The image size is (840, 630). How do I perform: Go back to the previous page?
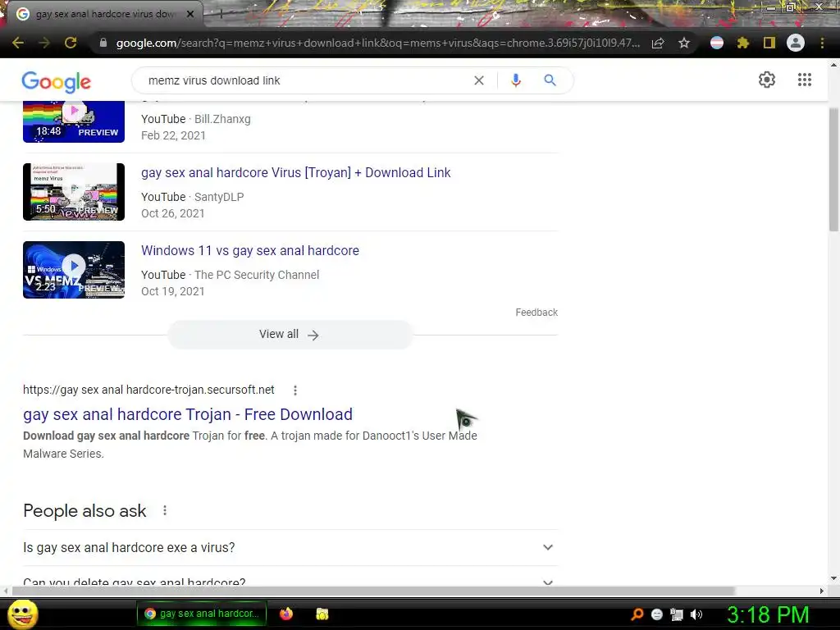point(18,43)
